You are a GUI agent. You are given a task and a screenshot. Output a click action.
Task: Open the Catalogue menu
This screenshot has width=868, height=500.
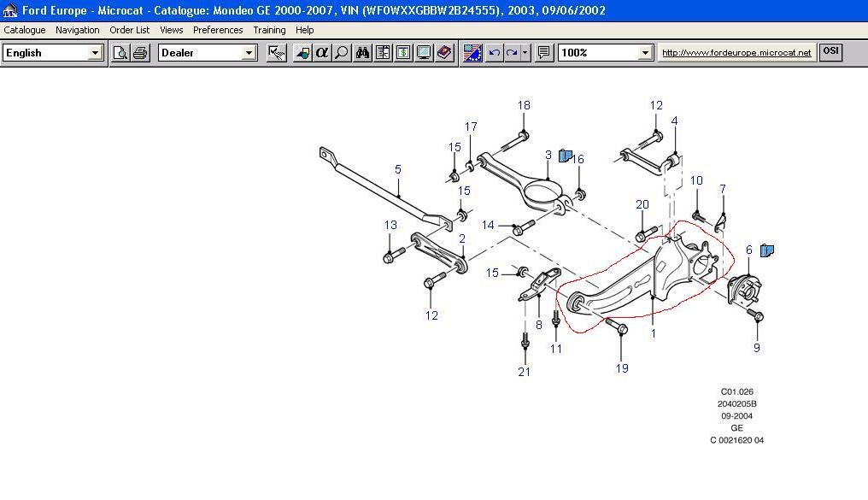click(25, 30)
